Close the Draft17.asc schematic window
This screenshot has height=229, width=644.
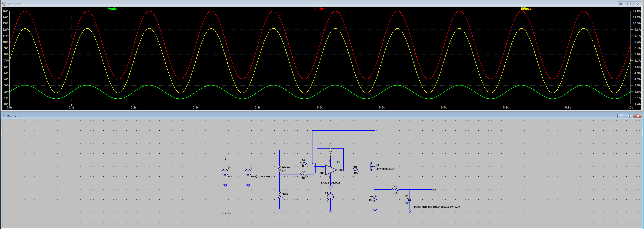tap(638, 116)
